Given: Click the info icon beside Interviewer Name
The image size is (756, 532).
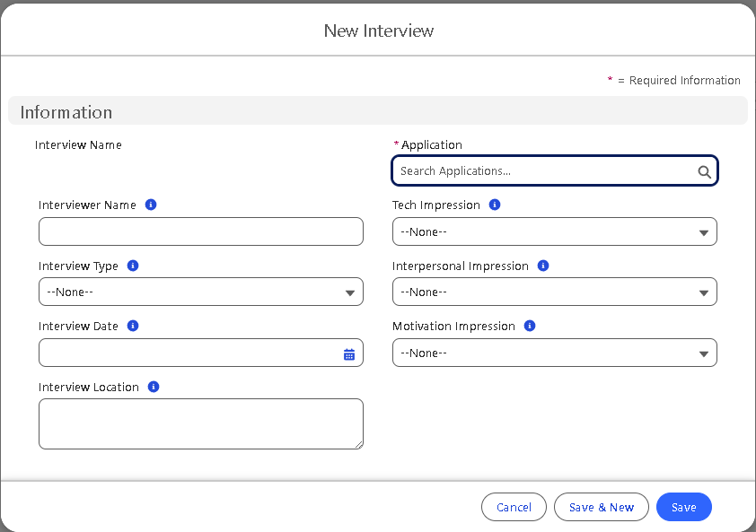Looking at the screenshot, I should click(x=151, y=205).
